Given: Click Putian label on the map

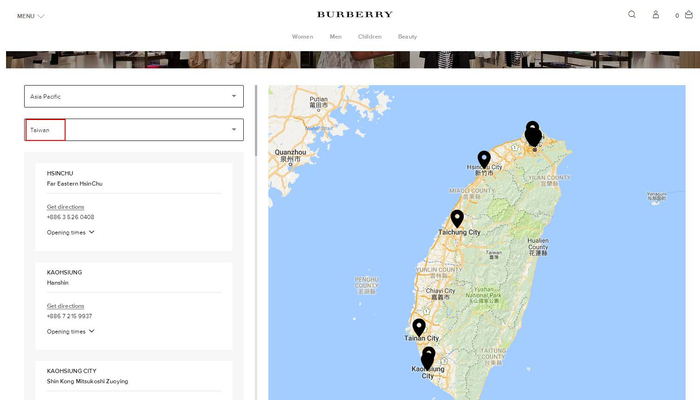Looking at the screenshot, I should tap(319, 102).
